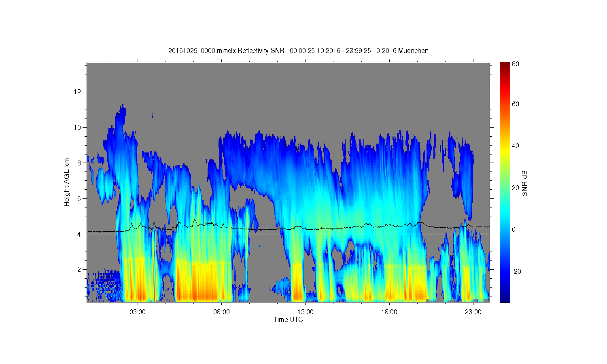Click the plot title text starting with 20161025_0000.mmclx
607x364 pixels.
coord(298,51)
